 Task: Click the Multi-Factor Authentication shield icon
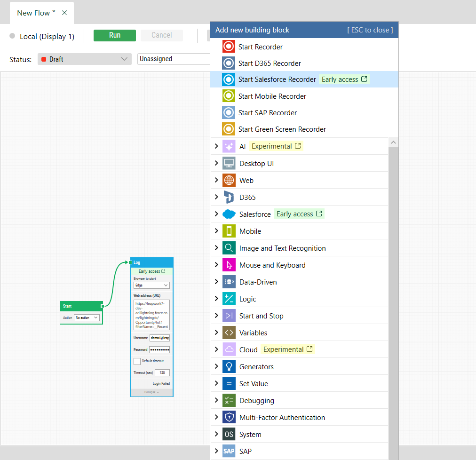[x=230, y=417]
